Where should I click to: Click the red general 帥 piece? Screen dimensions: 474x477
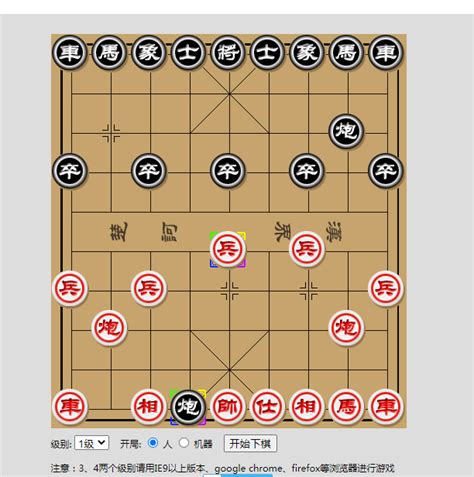[228, 407]
